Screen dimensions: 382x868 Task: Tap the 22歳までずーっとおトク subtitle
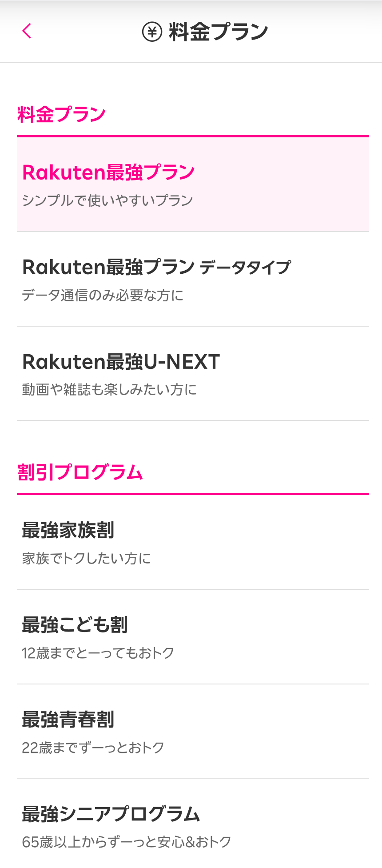point(93,748)
